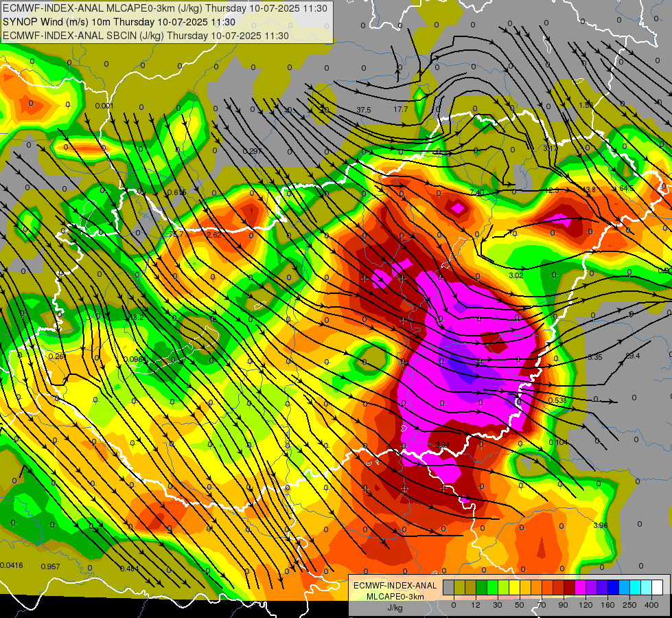Image resolution: width=672 pixels, height=618 pixels.
Task: Click the MLCAPE0-3km header line at top
Action: point(165,8)
